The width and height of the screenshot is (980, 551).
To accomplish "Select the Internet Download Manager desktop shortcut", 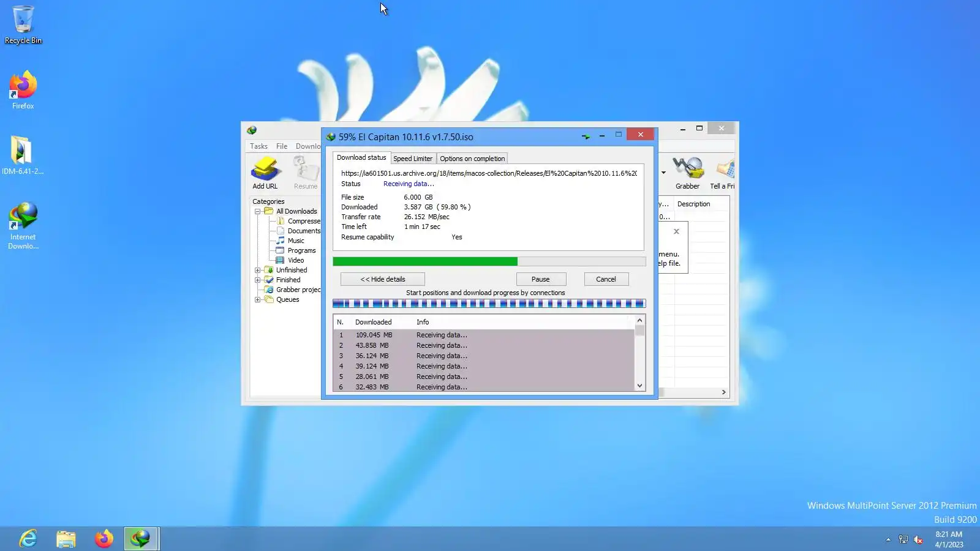I will click(x=23, y=226).
